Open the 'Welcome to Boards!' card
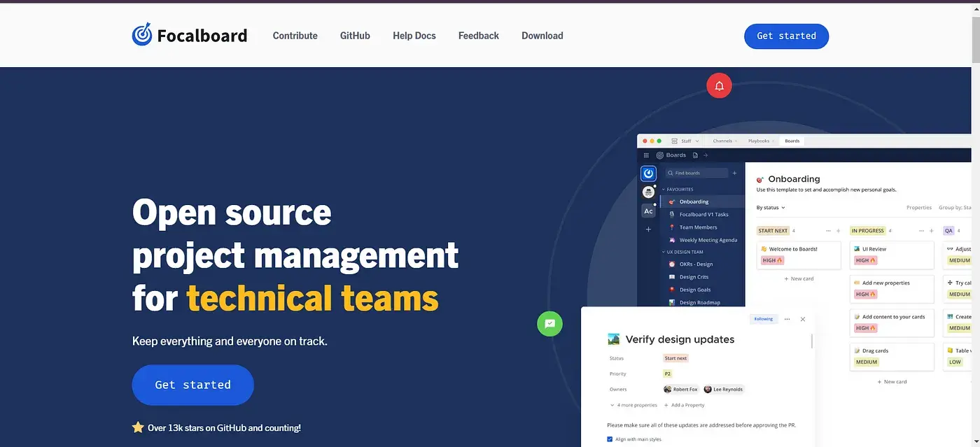This screenshot has height=447, width=980. [799, 255]
